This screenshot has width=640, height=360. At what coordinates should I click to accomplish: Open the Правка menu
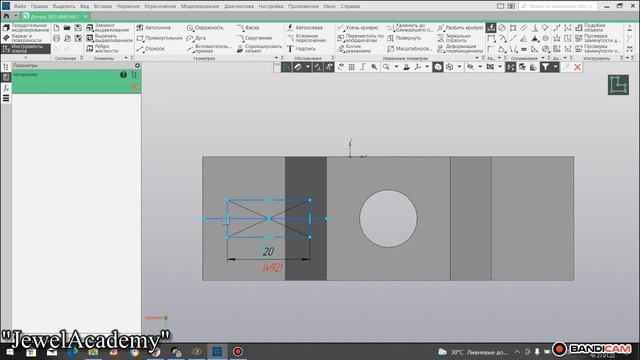coord(39,6)
